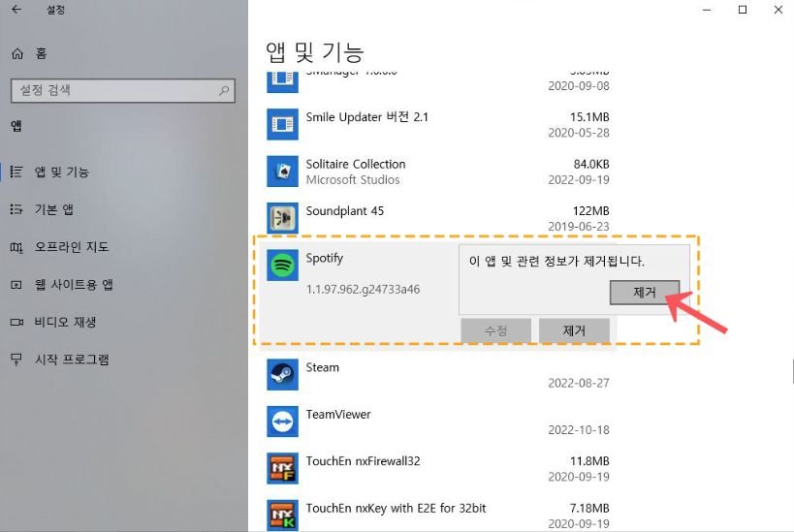Maximize the Settings window
The width and height of the screenshot is (794, 532).
[743, 10]
